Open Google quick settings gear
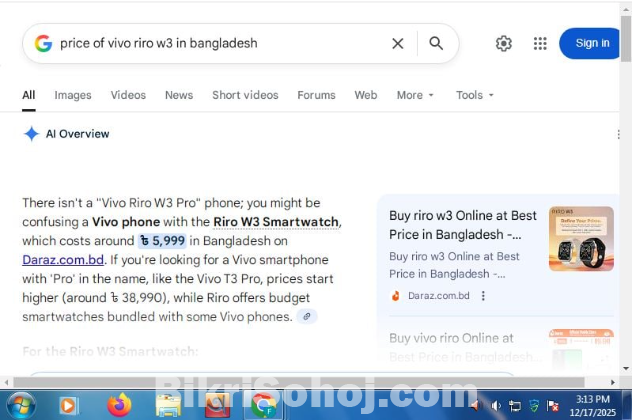 tap(504, 43)
